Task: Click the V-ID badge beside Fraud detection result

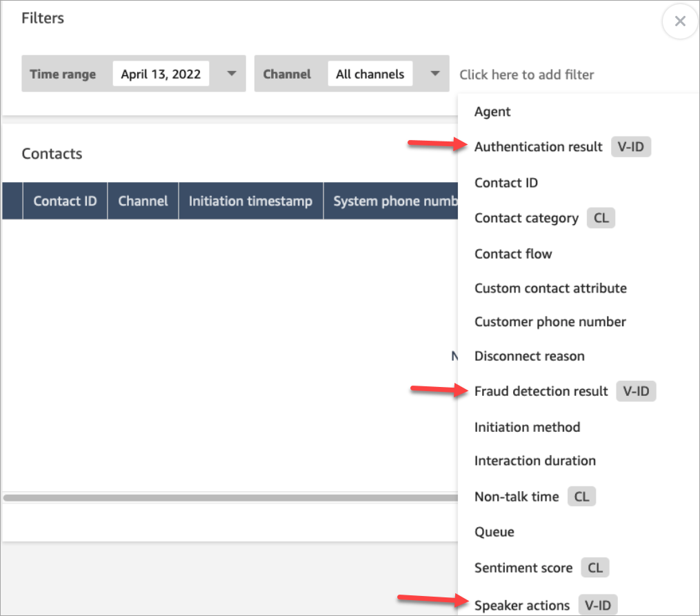Action: click(636, 391)
